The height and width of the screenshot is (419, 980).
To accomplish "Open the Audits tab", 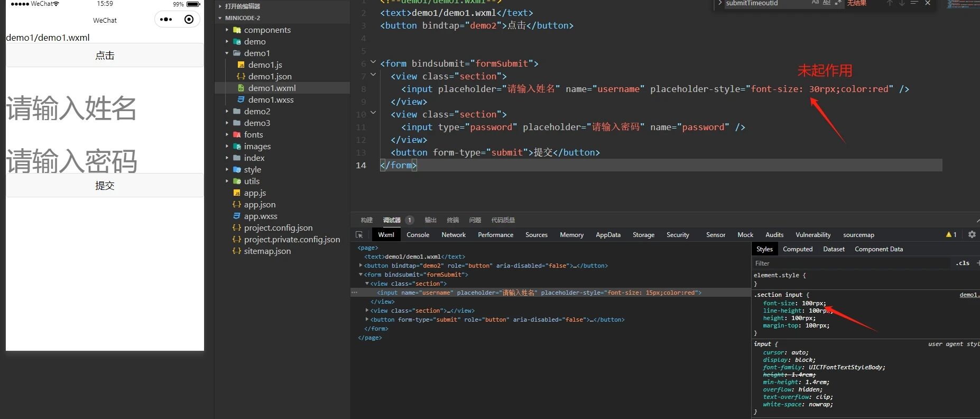I will (x=774, y=235).
